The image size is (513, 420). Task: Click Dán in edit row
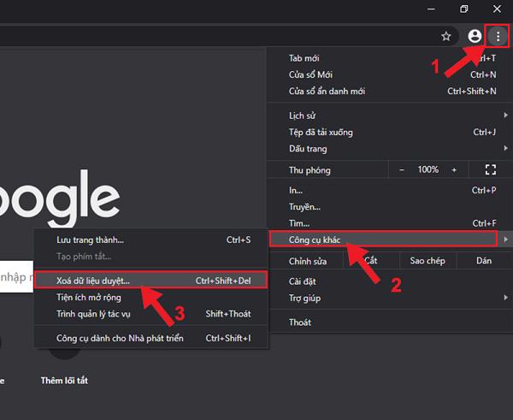[483, 260]
